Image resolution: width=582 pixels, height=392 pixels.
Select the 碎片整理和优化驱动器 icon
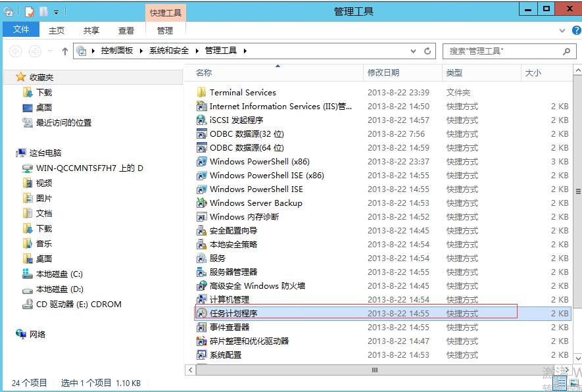tap(201, 341)
